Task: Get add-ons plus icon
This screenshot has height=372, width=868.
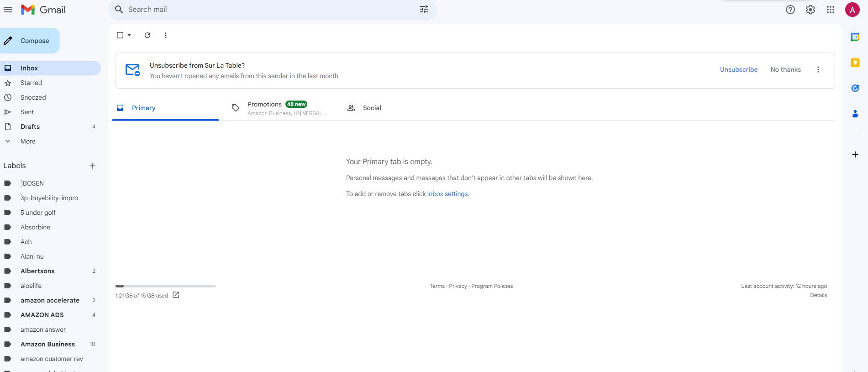Action: coord(855,154)
